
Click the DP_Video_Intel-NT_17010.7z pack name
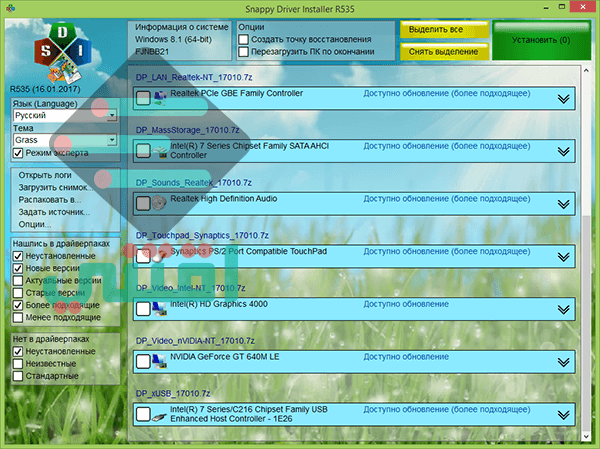coord(191,288)
